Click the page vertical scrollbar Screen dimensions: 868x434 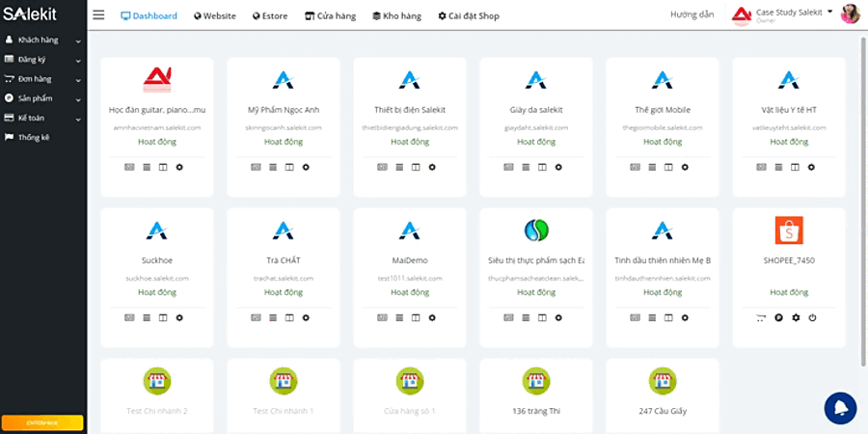coord(863,201)
